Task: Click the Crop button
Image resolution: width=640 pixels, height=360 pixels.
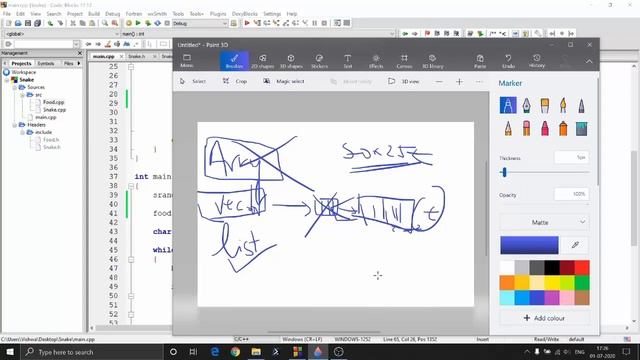Action: click(235, 81)
